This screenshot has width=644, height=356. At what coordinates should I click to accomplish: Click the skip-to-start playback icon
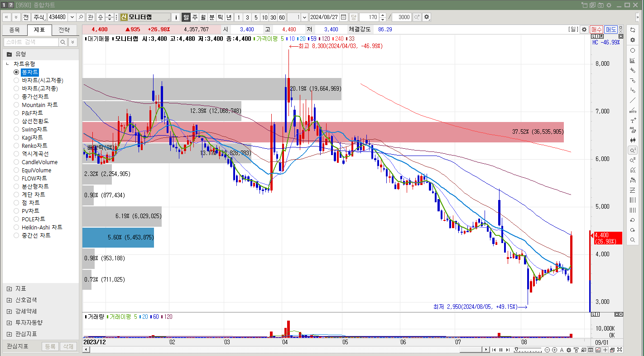click(x=494, y=350)
